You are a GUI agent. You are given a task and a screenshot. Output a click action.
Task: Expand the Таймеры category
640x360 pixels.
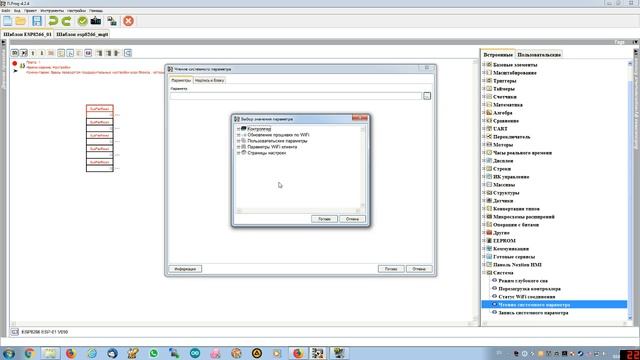(x=484, y=89)
